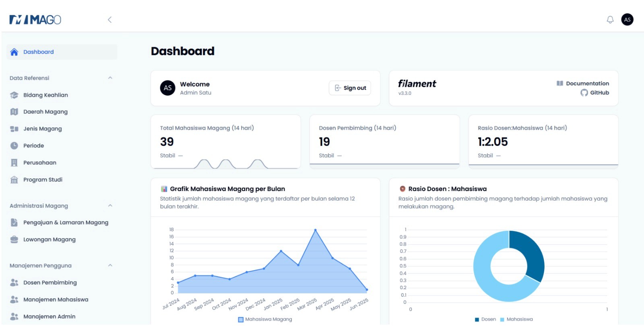Open the Dashboard menu item

coord(62,52)
